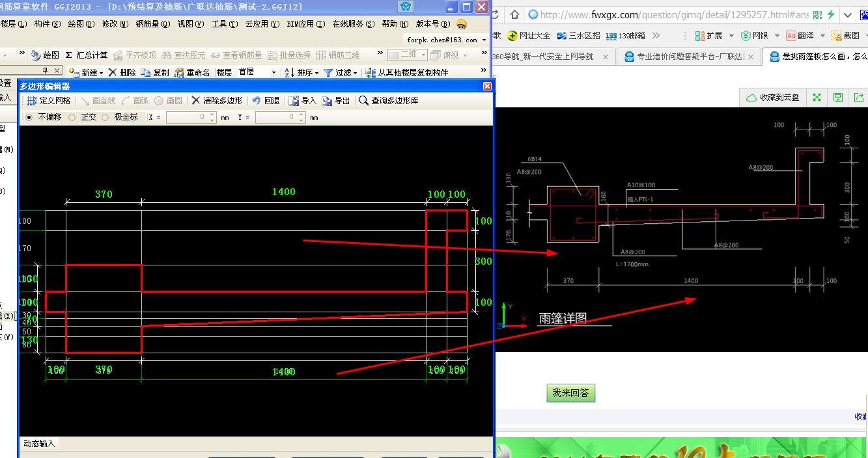Click the 我来回答 button
The width and height of the screenshot is (868, 458).
tap(570, 393)
